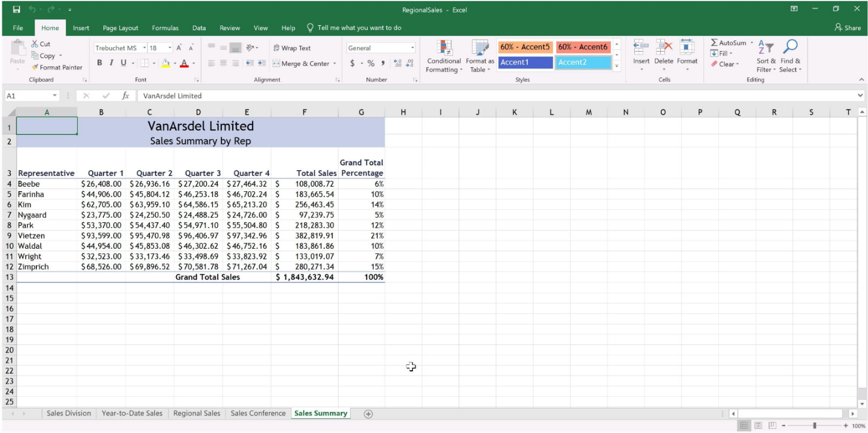868x433 pixels.
Task: Increase the cell indent
Action: click(x=261, y=63)
